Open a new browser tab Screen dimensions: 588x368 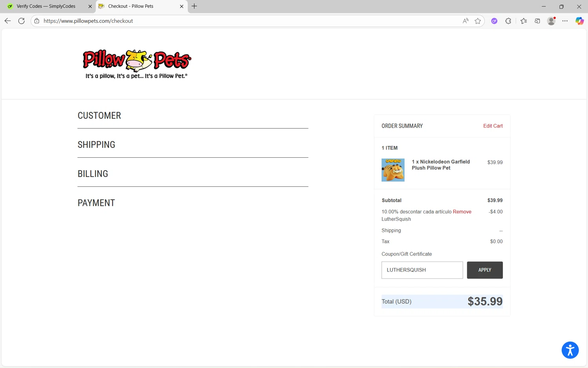[x=194, y=6]
